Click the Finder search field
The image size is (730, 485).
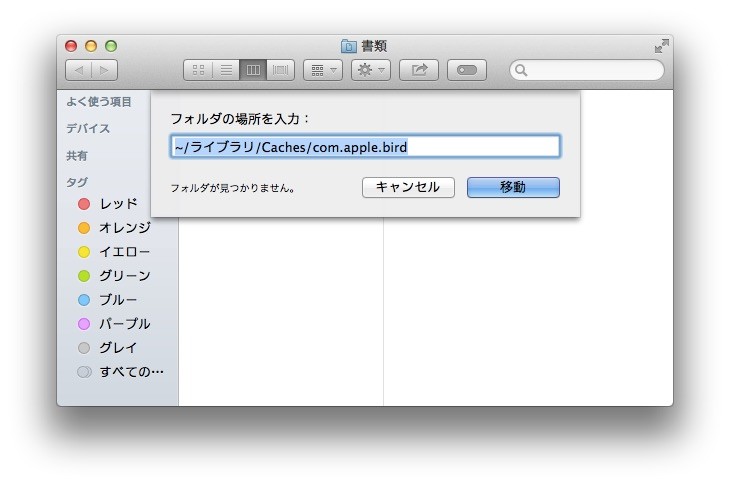pyautogui.click(x=587, y=70)
